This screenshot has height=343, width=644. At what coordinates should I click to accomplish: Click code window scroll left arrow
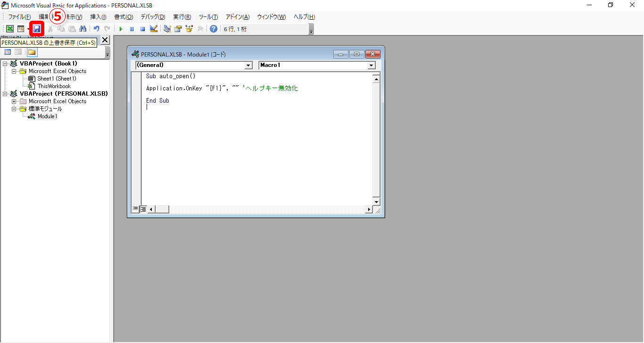(x=151, y=209)
